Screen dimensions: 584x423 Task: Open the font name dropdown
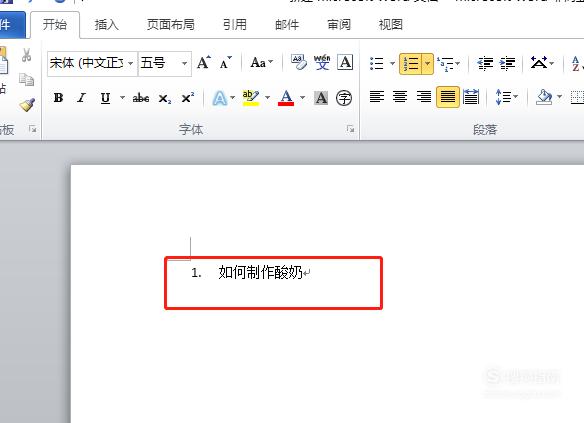click(x=130, y=63)
